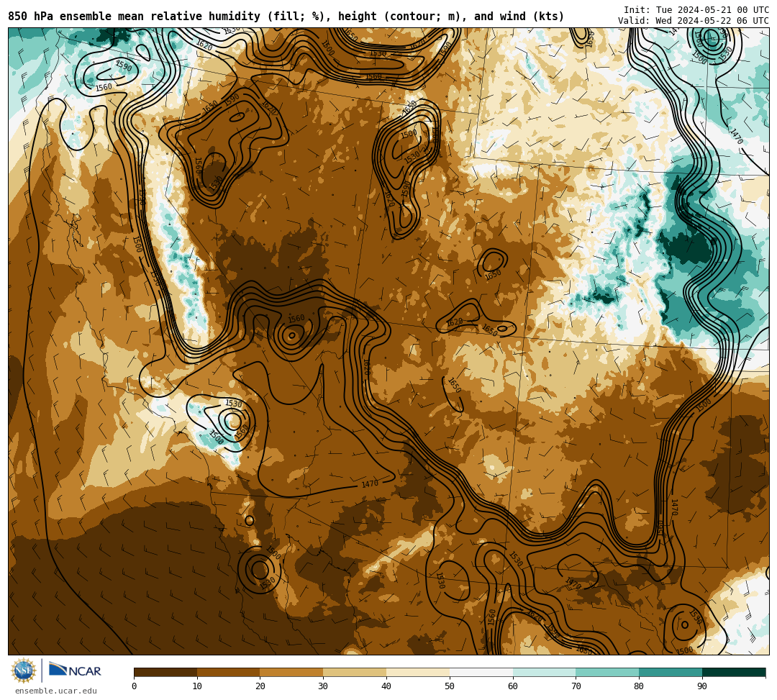The image size is (777, 700).
Task: Click the 70-80% teal colorbar segment
Action: point(607,672)
